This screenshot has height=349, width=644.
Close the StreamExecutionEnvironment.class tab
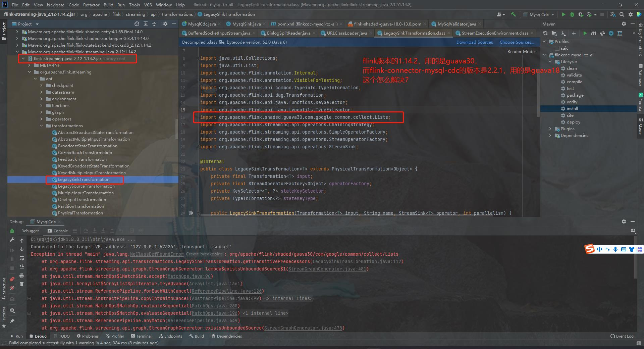pos(532,33)
